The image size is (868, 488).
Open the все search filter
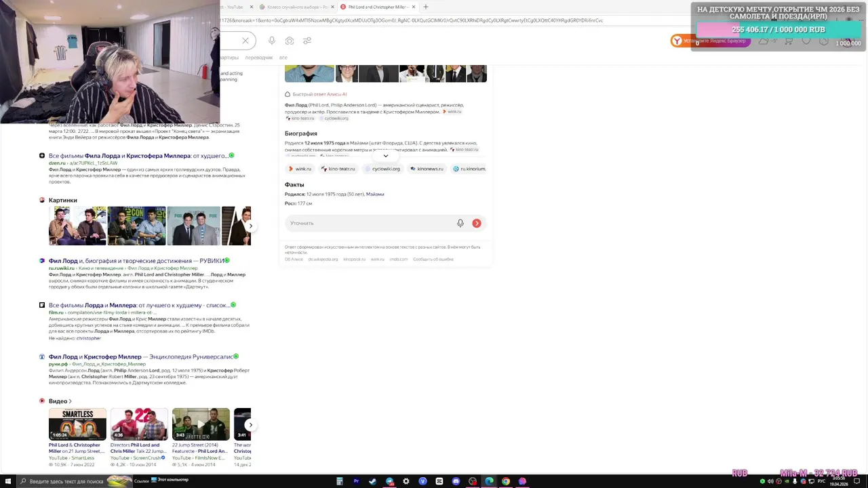tap(283, 58)
